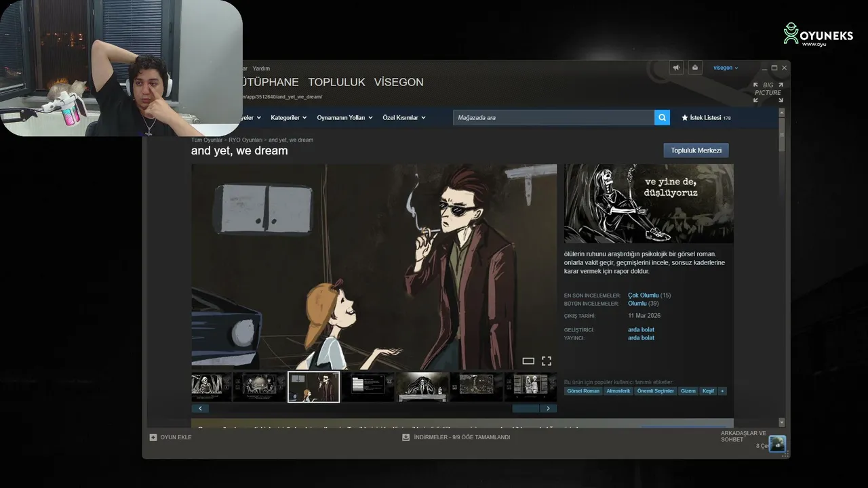
Task: Open the Çok Olumlu recent reviews link
Action: 644,296
